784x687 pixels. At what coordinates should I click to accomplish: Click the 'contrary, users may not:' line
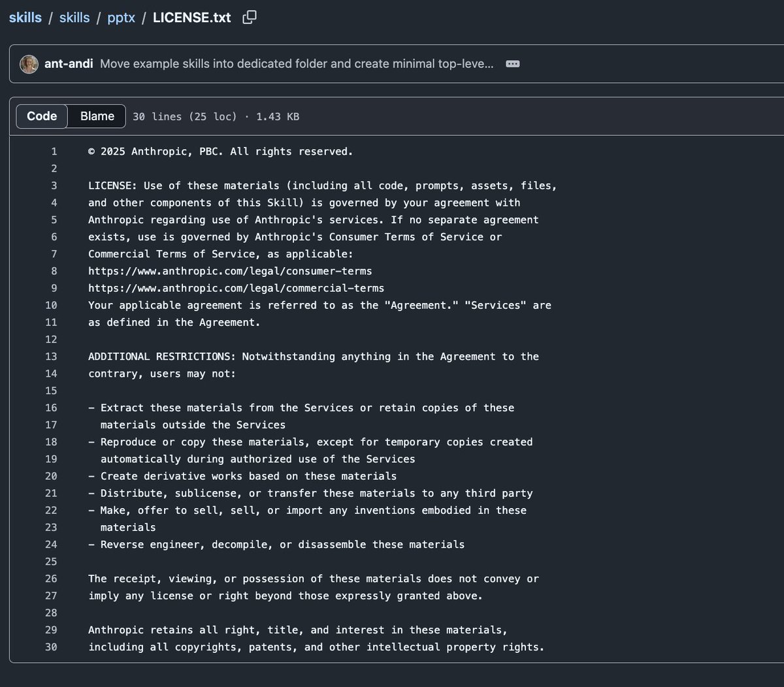coord(162,374)
